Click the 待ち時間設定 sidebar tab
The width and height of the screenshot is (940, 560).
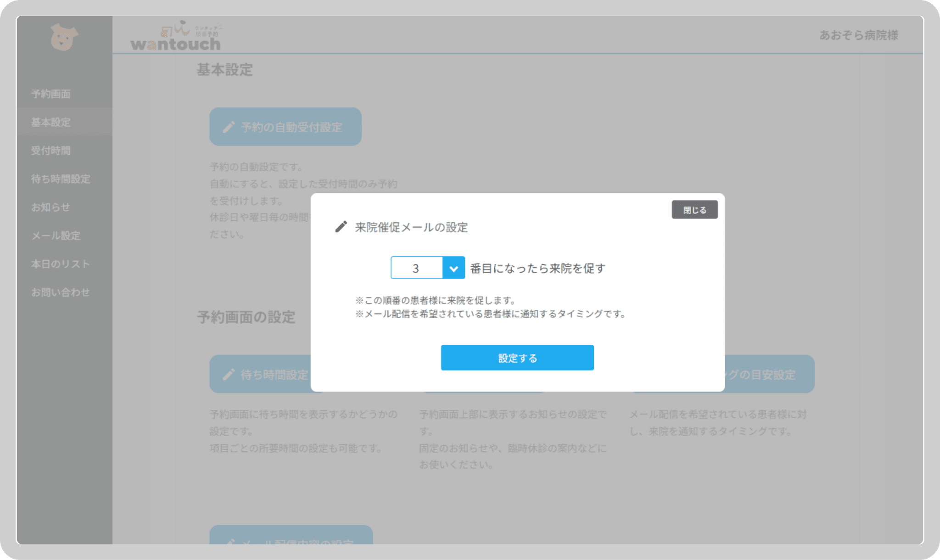click(x=62, y=179)
